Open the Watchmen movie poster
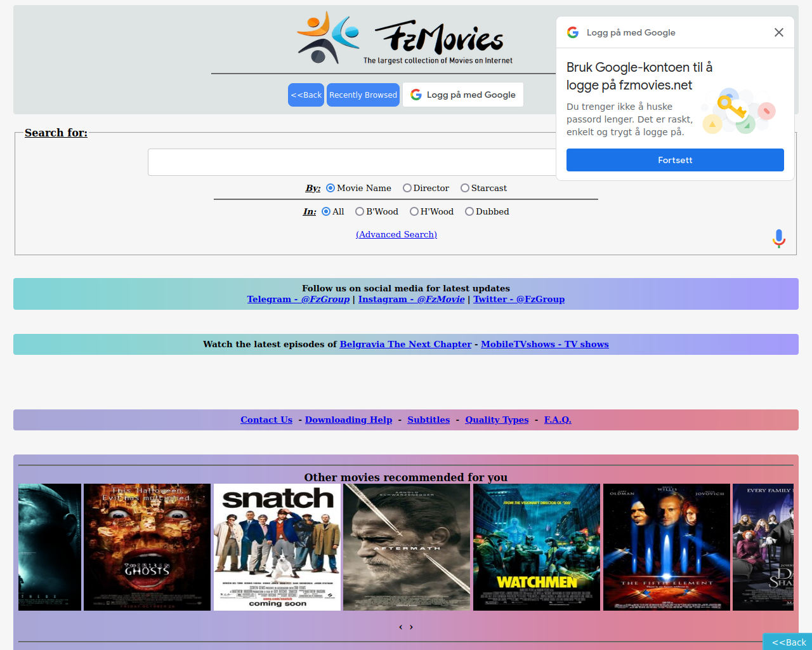 coord(537,547)
